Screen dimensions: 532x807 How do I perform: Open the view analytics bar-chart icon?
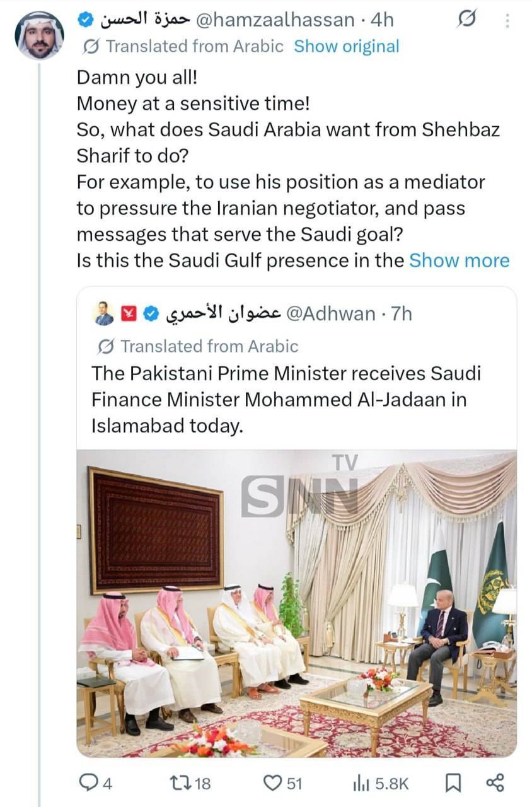point(361,784)
